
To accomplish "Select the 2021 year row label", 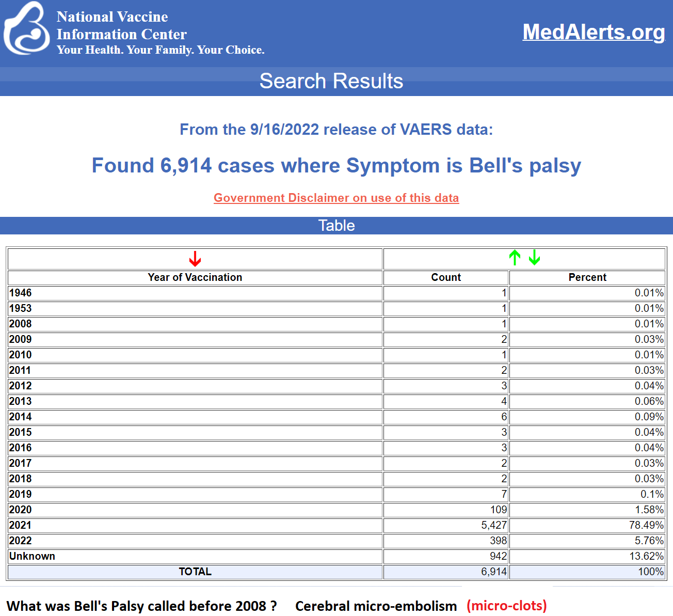I will [x=20, y=525].
